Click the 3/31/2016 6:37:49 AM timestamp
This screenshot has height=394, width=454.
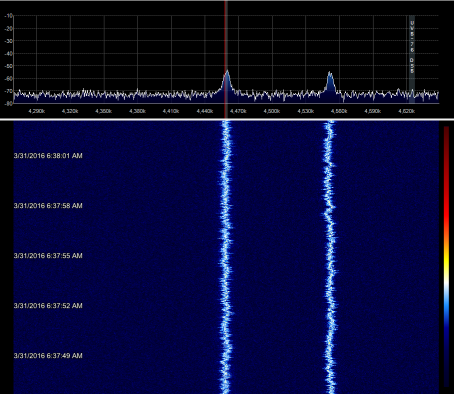[48, 356]
